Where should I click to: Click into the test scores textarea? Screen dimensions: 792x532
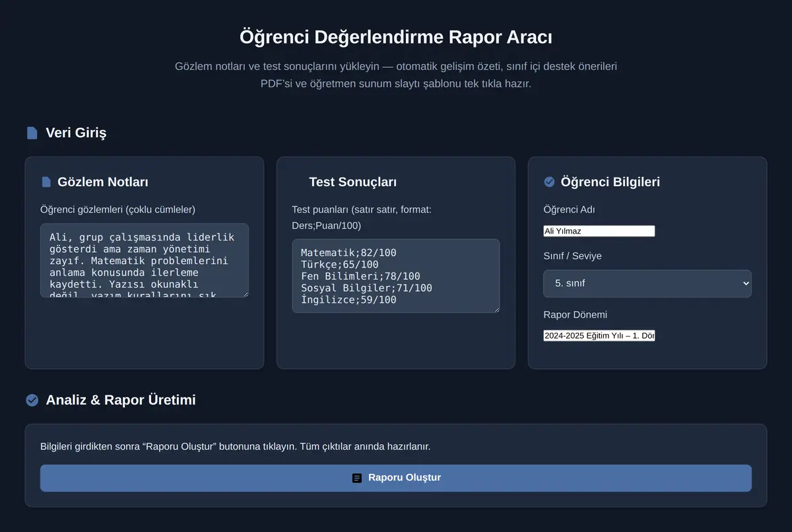click(396, 276)
